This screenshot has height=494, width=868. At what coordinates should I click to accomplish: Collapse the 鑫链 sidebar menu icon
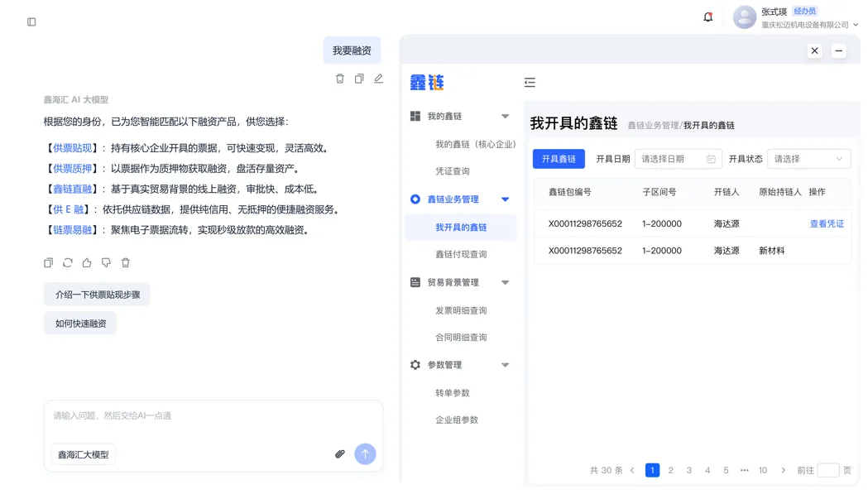pyautogui.click(x=530, y=83)
